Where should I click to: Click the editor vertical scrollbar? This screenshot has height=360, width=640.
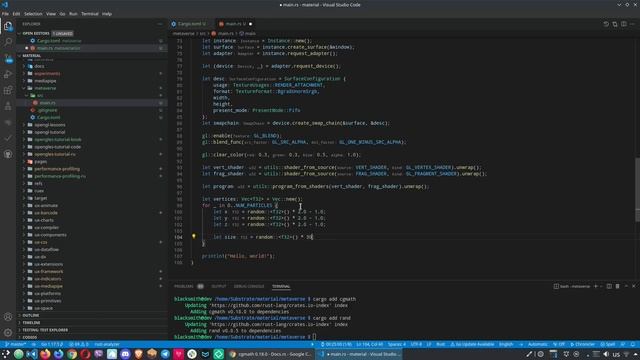point(637,190)
